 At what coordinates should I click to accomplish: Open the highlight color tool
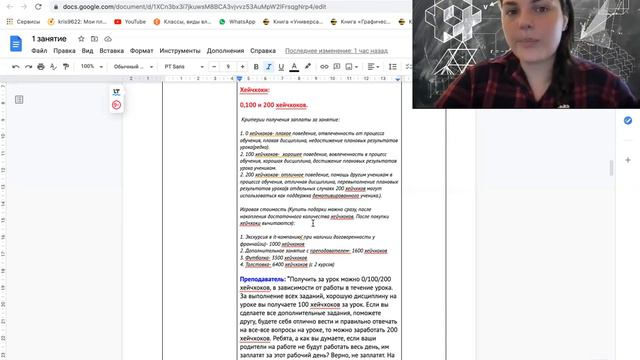tap(308, 67)
